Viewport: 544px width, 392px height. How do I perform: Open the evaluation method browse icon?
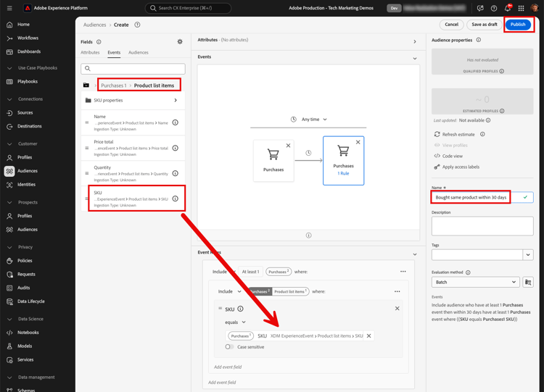point(528,282)
